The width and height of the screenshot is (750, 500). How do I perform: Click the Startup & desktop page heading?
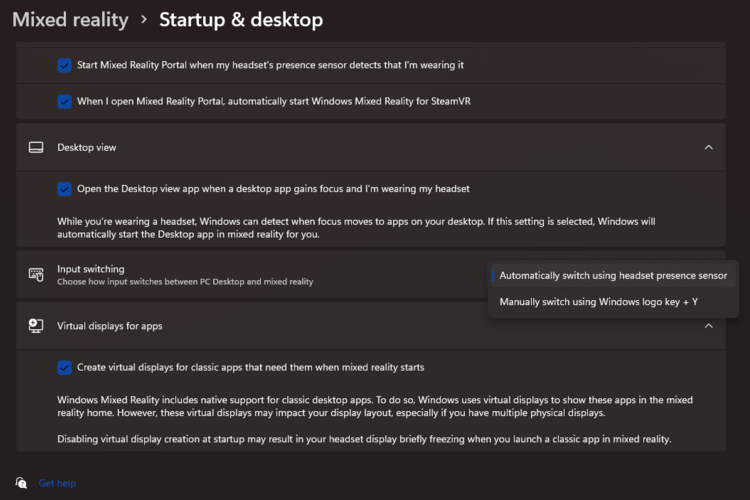[241, 20]
